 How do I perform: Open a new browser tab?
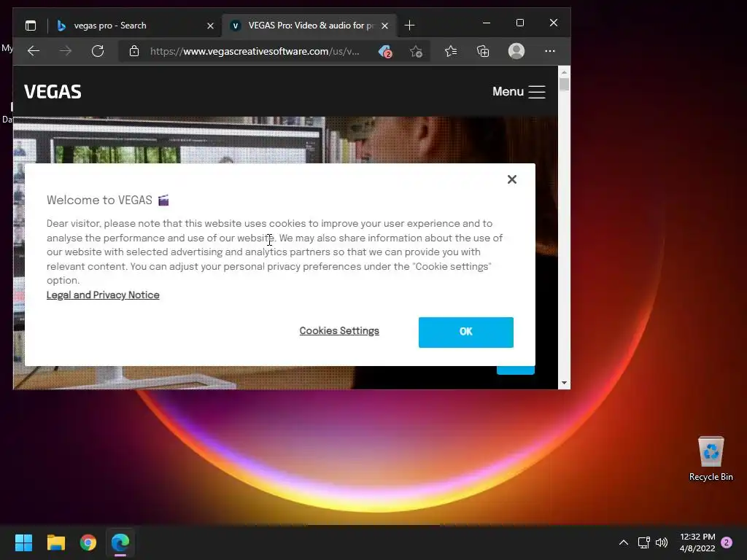pyautogui.click(x=409, y=26)
